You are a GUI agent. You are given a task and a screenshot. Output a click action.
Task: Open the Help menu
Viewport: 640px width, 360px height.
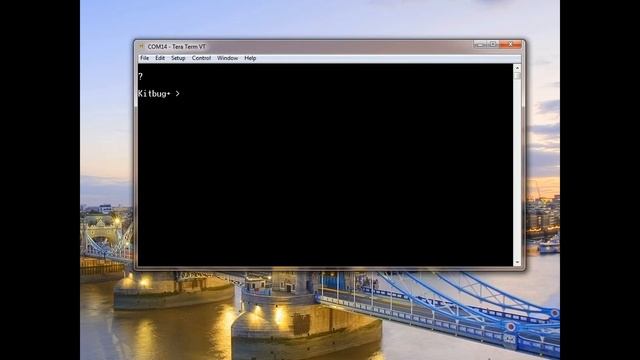pyautogui.click(x=250, y=58)
